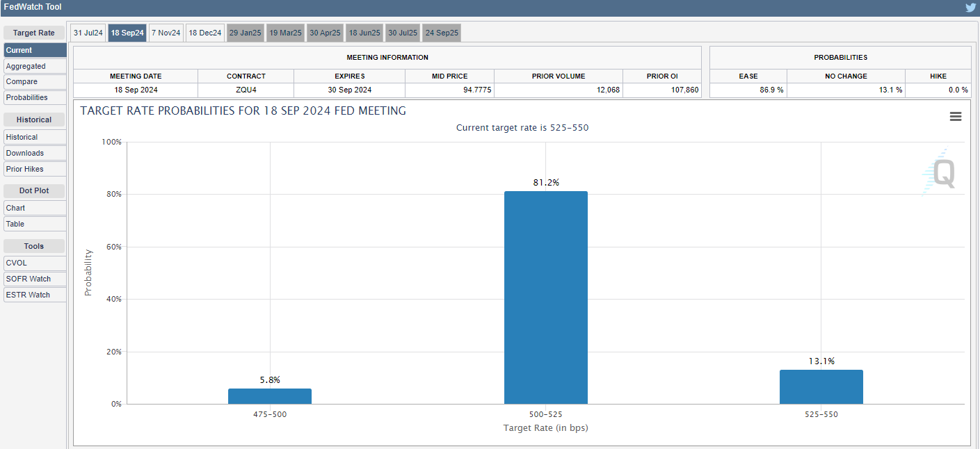Open the SOFR Watch tool
The height and width of the screenshot is (449, 980).
point(35,279)
